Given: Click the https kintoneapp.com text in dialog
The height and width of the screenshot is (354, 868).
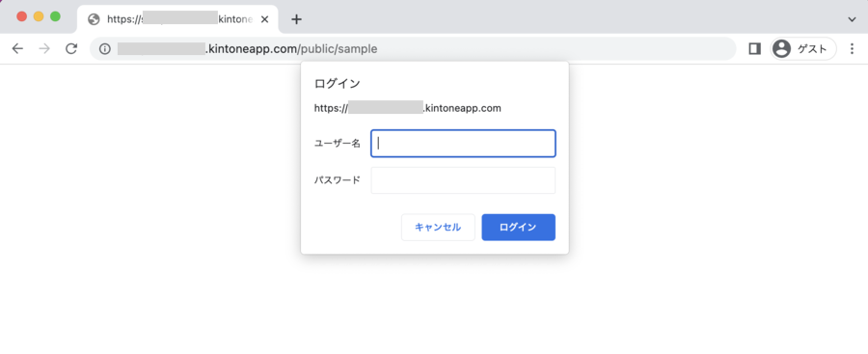Looking at the screenshot, I should click(x=407, y=108).
